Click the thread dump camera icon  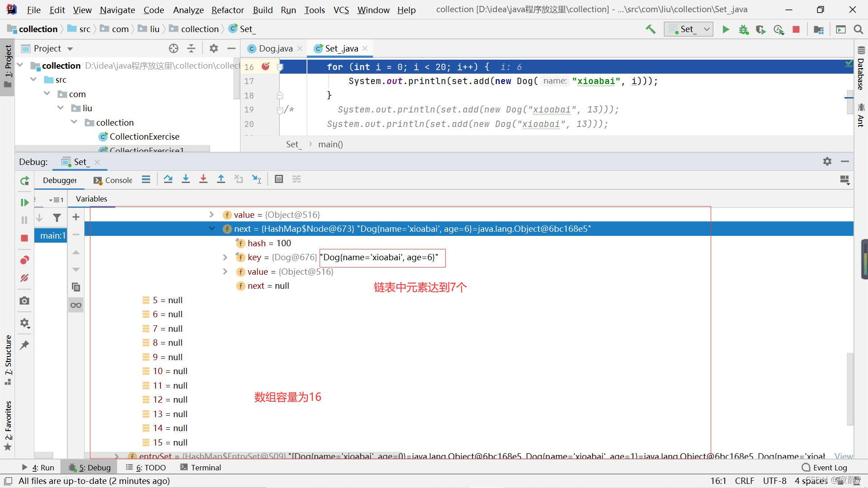pos(24,300)
